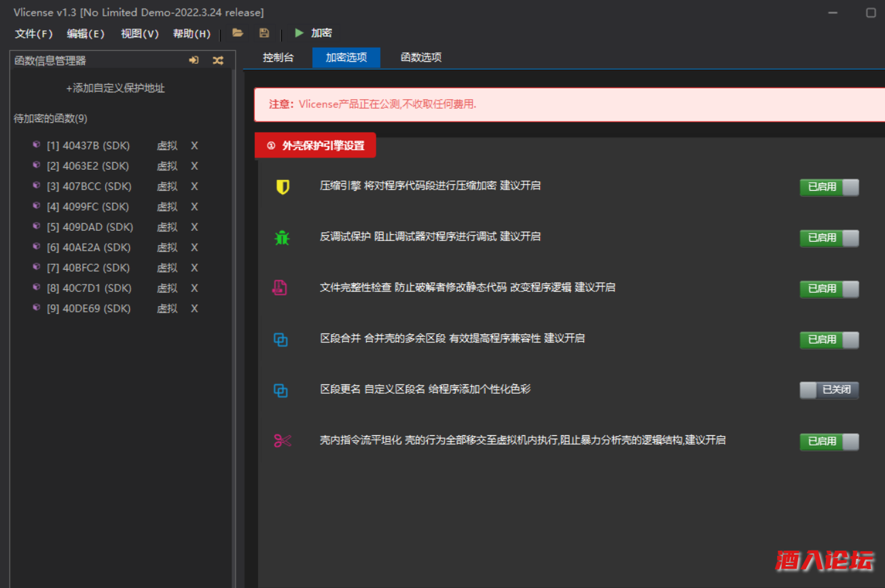This screenshot has height=588, width=885.
Task: Enable the 区段更名 switch
Action: tap(829, 390)
